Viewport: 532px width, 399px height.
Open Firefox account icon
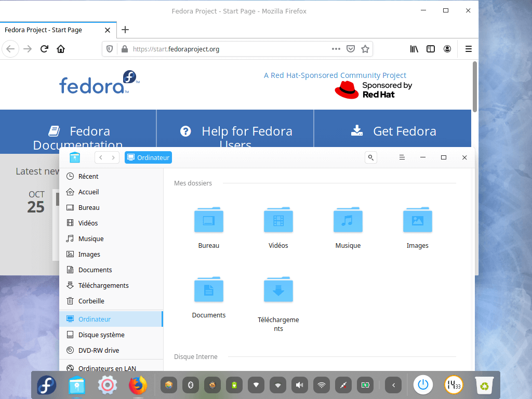(x=447, y=49)
